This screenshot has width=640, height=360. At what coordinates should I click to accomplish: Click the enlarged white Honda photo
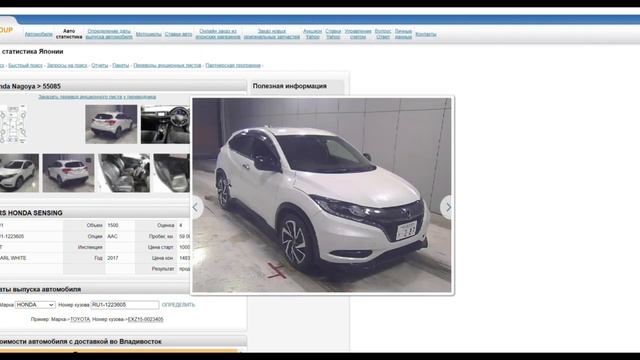coord(322,195)
